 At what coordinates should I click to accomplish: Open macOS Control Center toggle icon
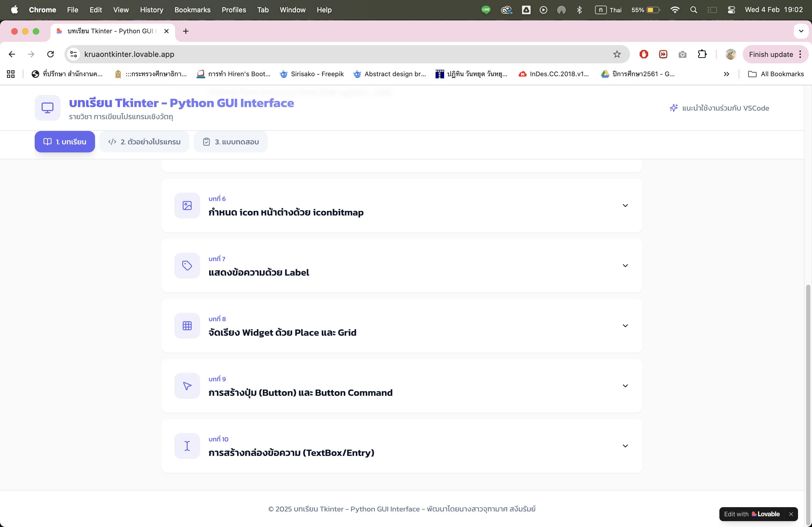click(x=731, y=10)
